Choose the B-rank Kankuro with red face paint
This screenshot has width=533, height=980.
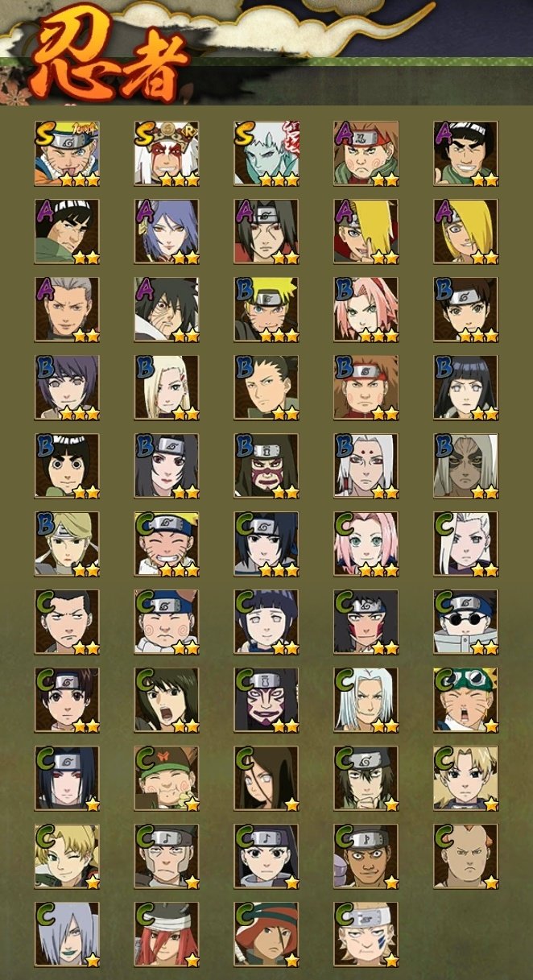[x=266, y=466]
